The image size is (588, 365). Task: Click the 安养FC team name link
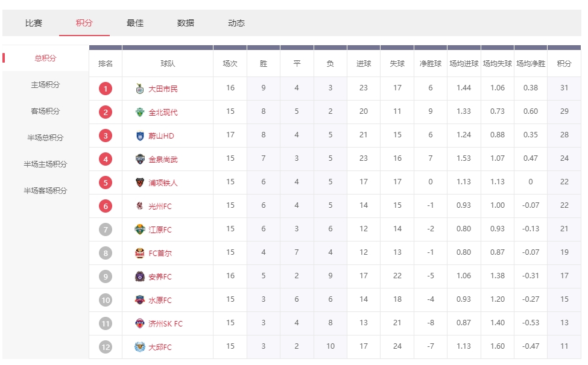[x=160, y=277]
